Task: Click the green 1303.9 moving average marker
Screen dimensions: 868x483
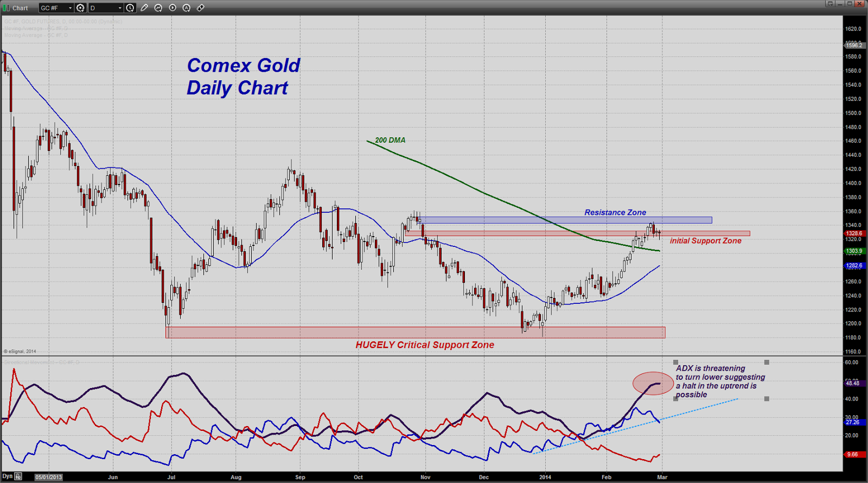Action: (854, 251)
